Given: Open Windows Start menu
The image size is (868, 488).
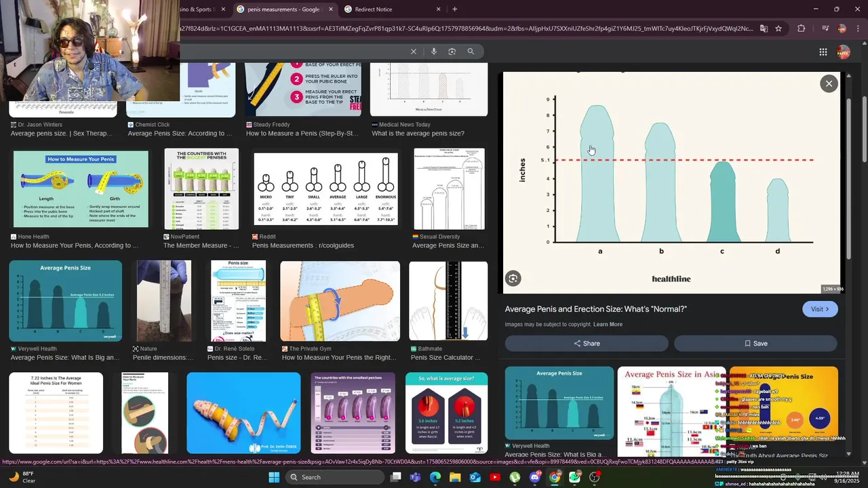Looking at the screenshot, I should coord(274,477).
